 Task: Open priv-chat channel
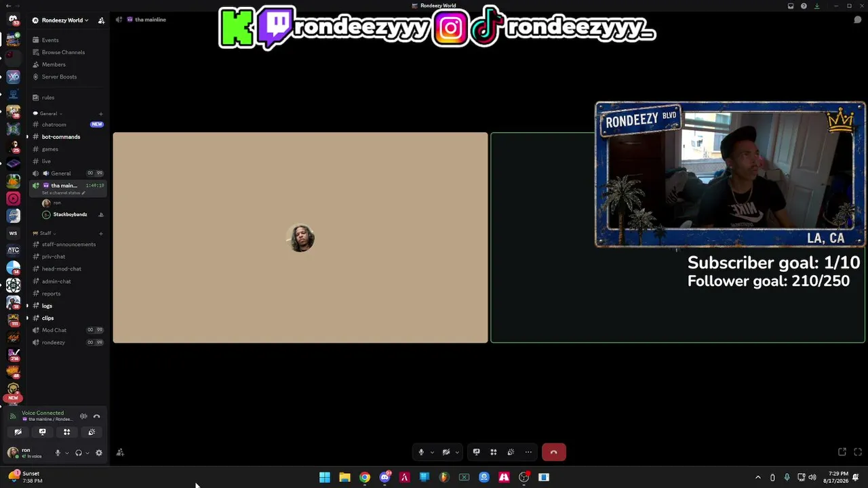[66, 257]
